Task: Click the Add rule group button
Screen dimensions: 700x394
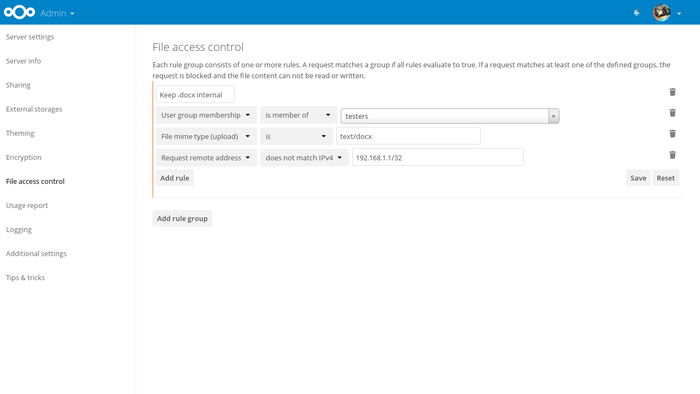Action: pos(182,219)
